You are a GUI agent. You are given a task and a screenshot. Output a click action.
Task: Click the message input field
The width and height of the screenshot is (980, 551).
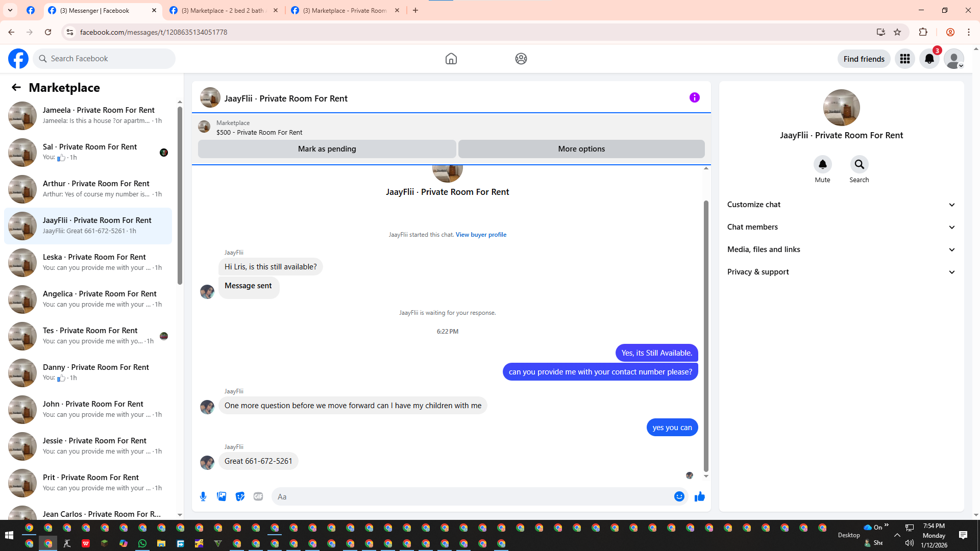pyautogui.click(x=472, y=496)
